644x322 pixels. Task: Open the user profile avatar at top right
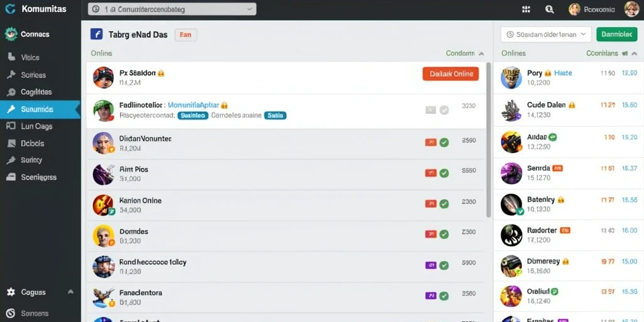(631, 9)
